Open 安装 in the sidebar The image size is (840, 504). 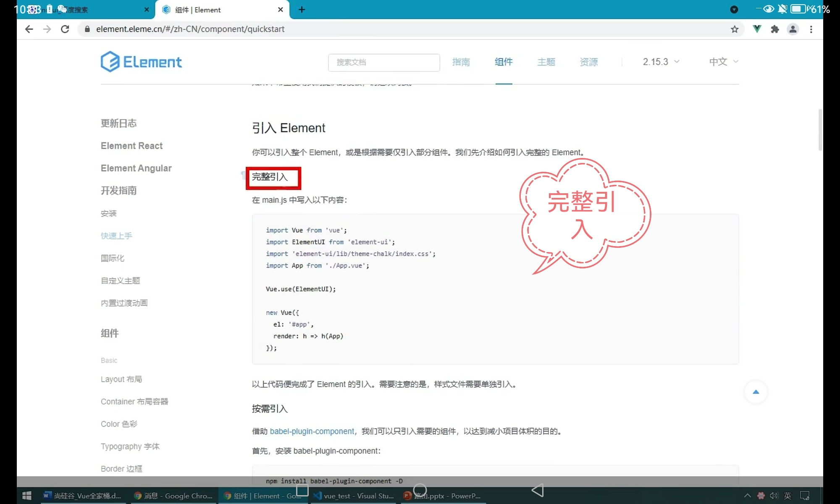(108, 213)
